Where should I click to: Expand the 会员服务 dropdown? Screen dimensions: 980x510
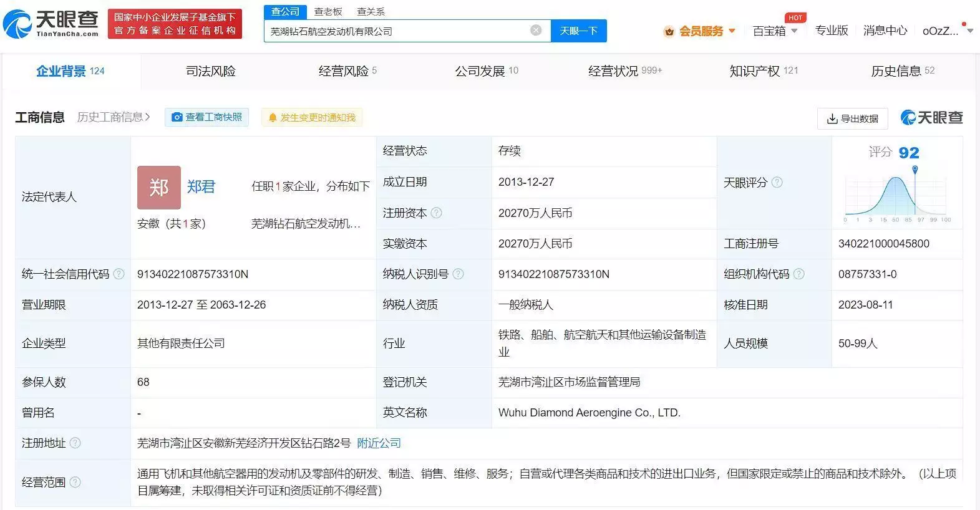[x=732, y=31]
